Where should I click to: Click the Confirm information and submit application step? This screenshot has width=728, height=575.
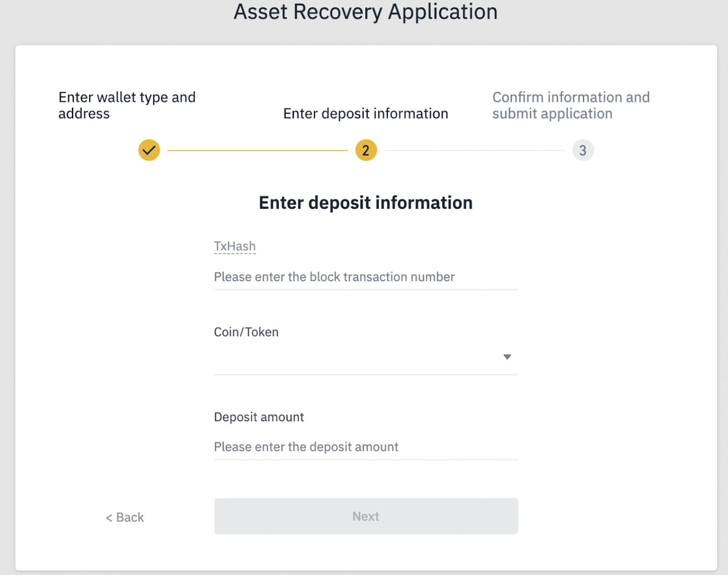pyautogui.click(x=571, y=105)
